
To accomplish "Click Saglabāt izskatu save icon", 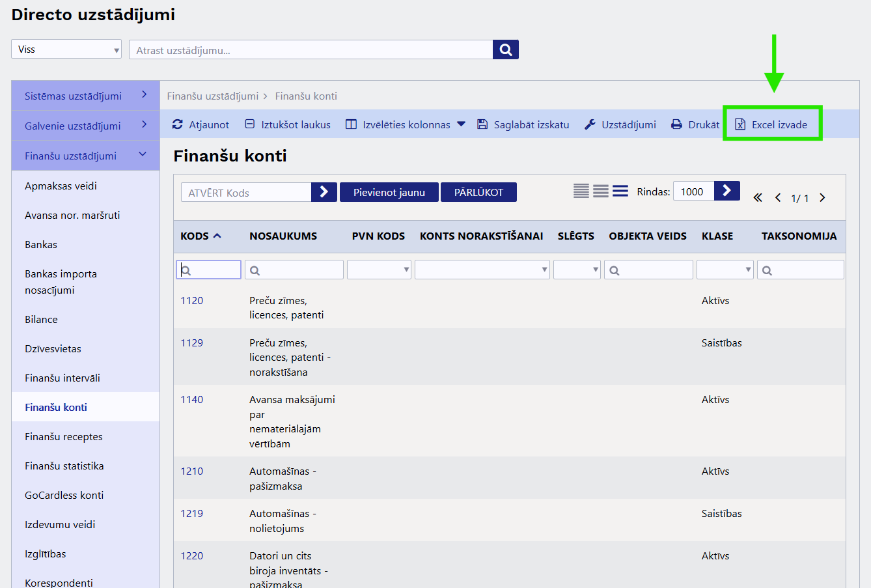I will coord(482,124).
